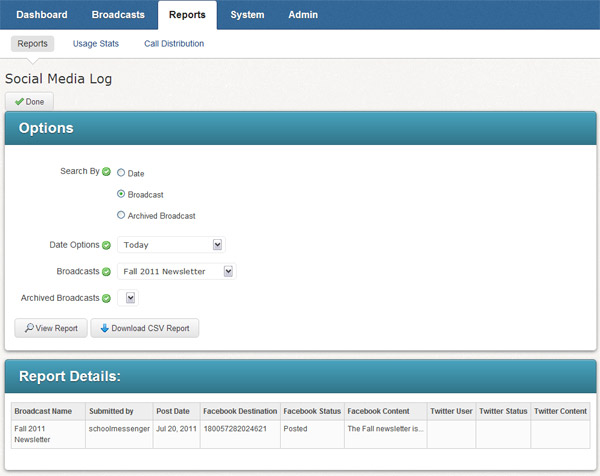Open the empty Archived Broadcasts dropdown
The width and height of the screenshot is (600, 476).
[x=127, y=298]
